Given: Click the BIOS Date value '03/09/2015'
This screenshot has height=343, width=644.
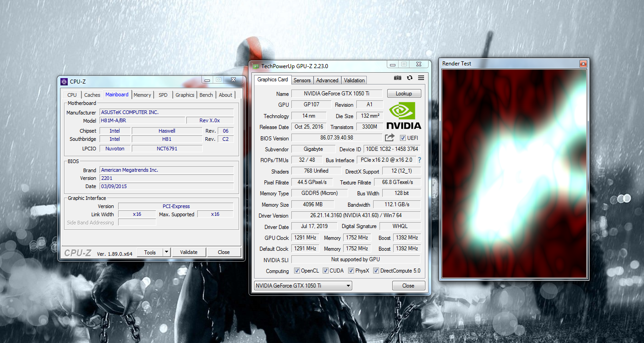Looking at the screenshot, I should click(x=167, y=186).
